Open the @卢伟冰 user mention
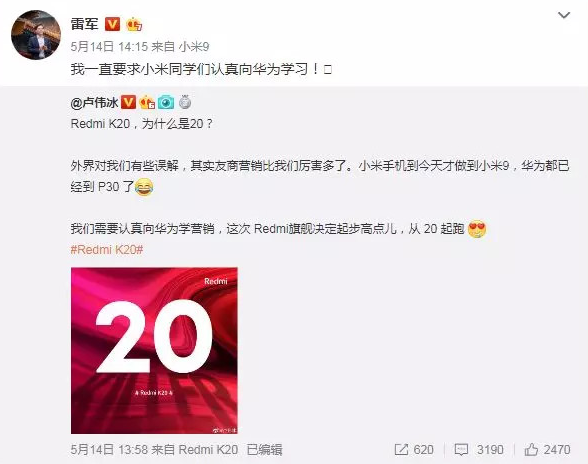588x464 pixels. 94,102
